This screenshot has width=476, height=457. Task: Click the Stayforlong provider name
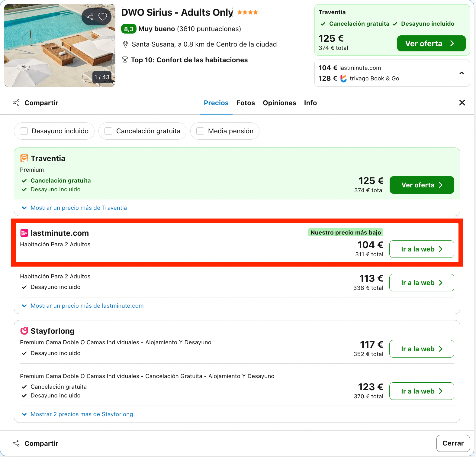click(53, 331)
